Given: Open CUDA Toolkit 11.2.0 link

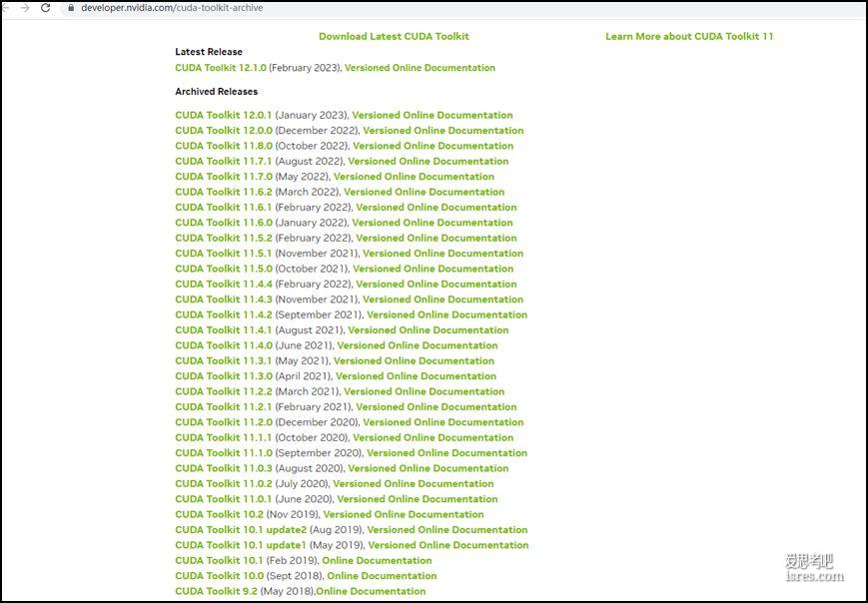Looking at the screenshot, I should (224, 422).
